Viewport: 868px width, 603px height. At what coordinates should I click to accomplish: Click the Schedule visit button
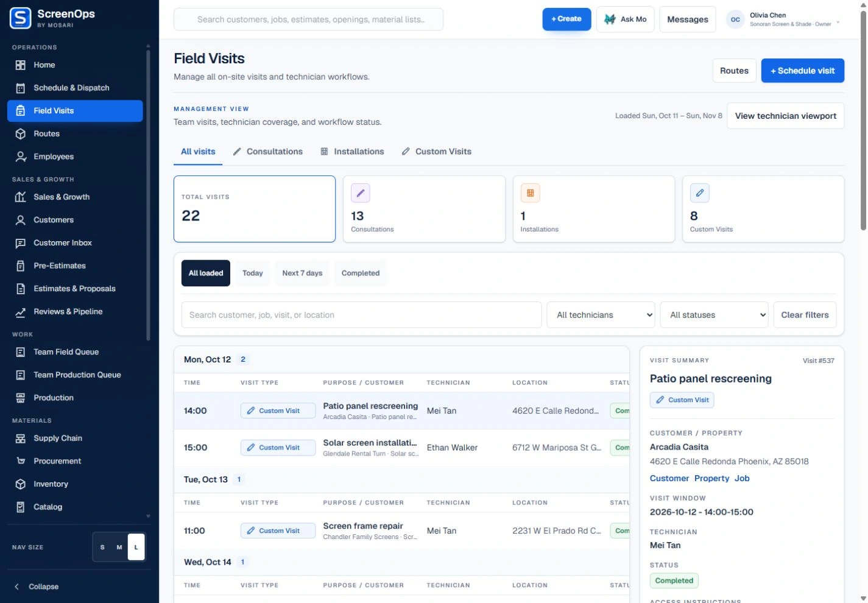[803, 71]
